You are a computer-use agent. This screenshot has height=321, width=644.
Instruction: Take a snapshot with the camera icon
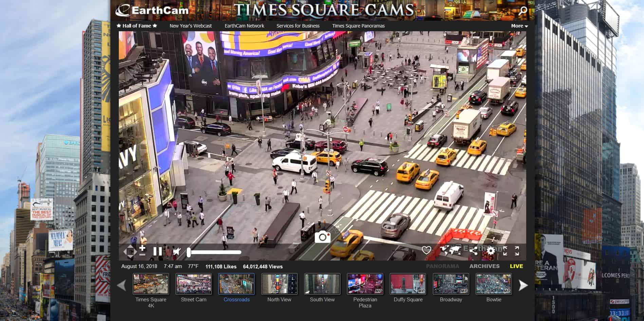pos(322,237)
